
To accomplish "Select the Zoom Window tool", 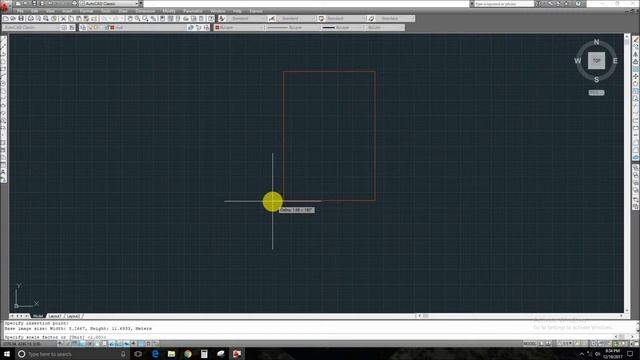I will 145,19.
